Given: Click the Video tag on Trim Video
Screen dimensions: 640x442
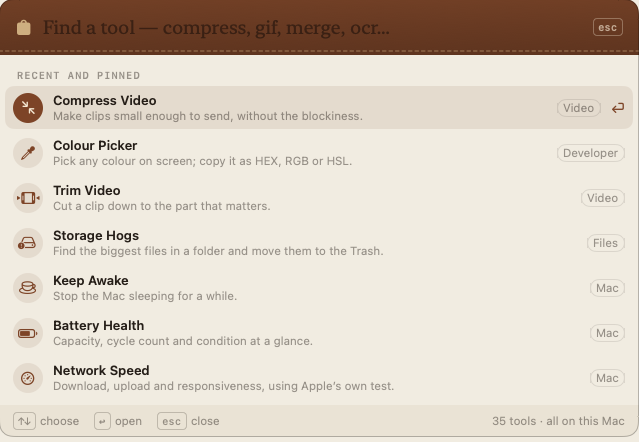Looking at the screenshot, I should pos(602,198).
